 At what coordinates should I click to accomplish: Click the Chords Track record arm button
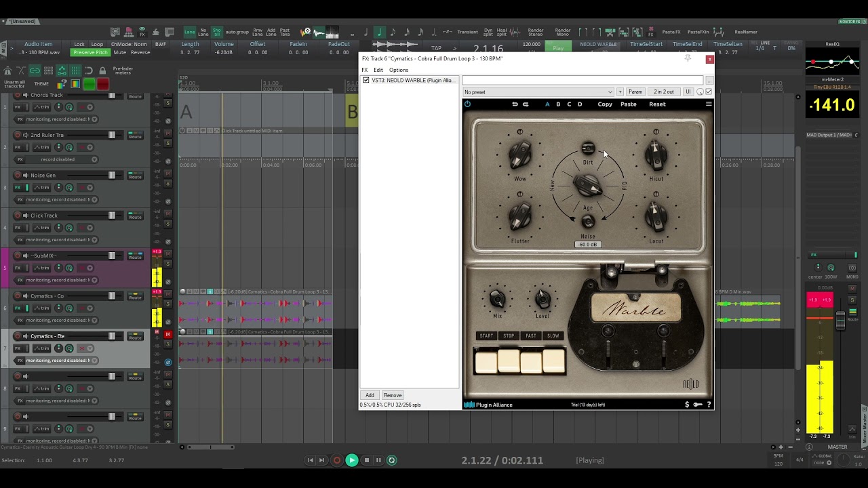point(18,95)
